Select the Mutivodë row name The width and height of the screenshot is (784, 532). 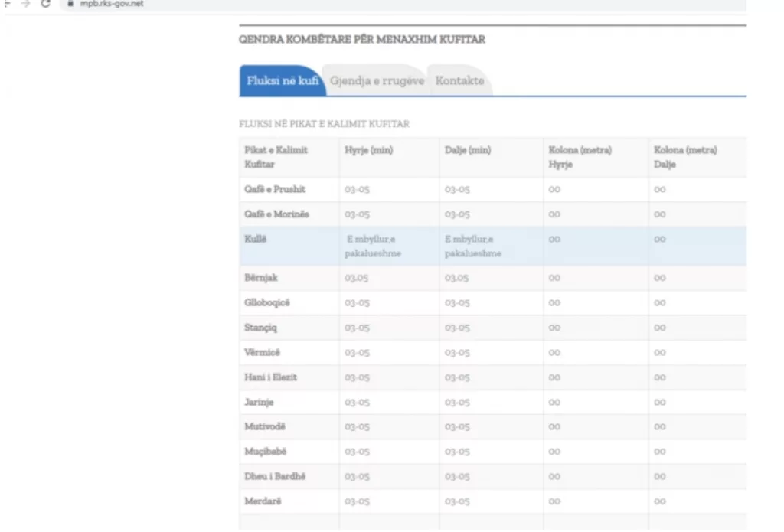click(x=264, y=426)
